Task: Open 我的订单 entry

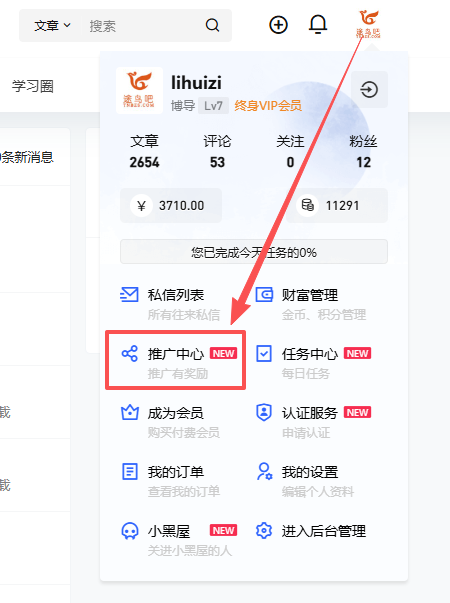Action: click(176, 472)
